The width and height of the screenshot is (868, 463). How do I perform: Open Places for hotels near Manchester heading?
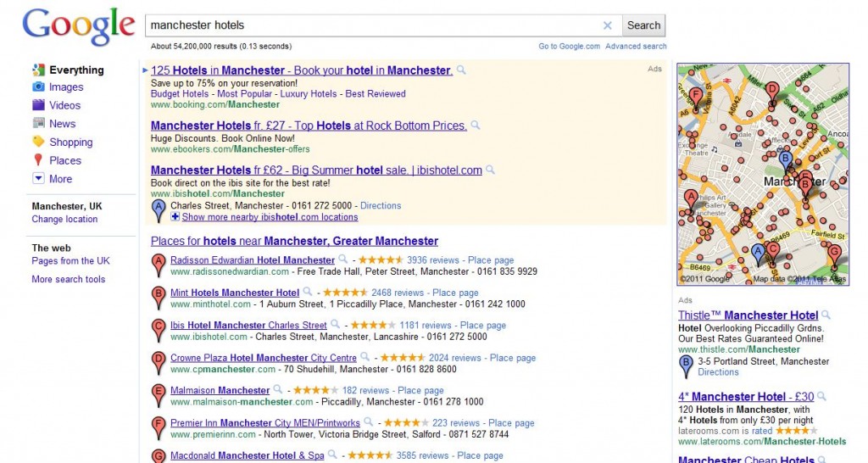(294, 241)
